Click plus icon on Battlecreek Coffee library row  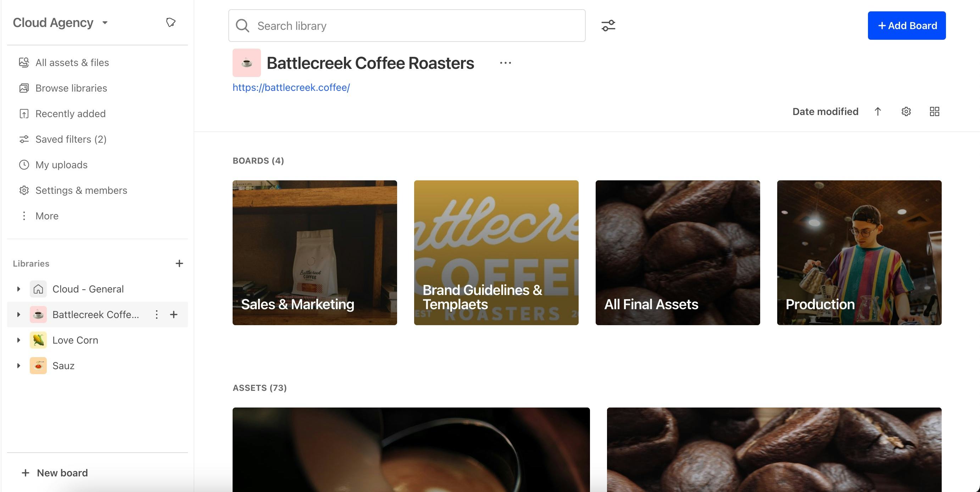pyautogui.click(x=174, y=315)
